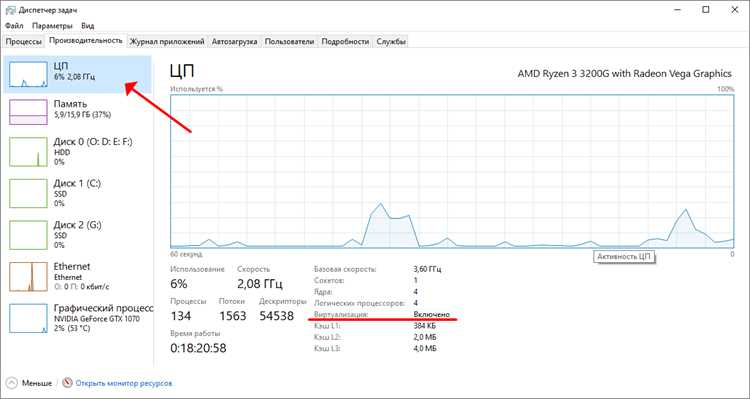Click Базовая скорость value 3,60 ГГц

428,269
